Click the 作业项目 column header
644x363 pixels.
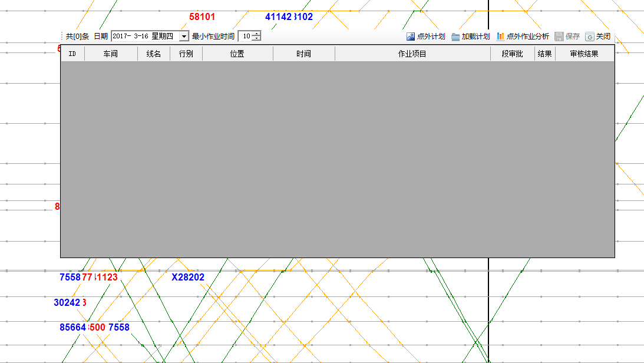click(x=412, y=54)
